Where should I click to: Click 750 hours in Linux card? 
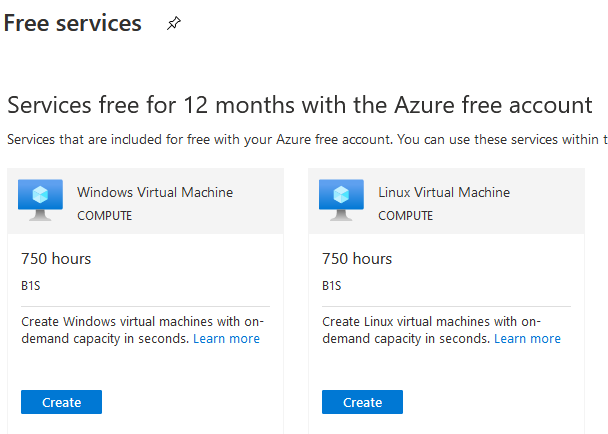click(x=357, y=259)
